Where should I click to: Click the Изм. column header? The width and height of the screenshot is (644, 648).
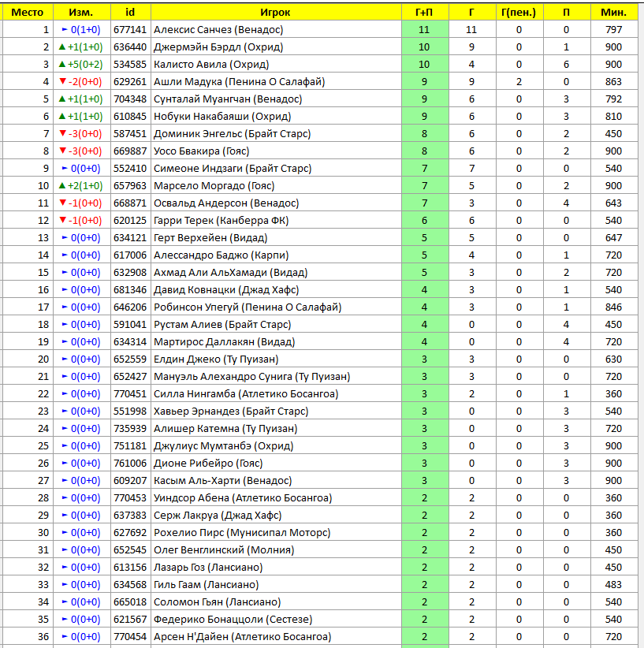point(82,13)
